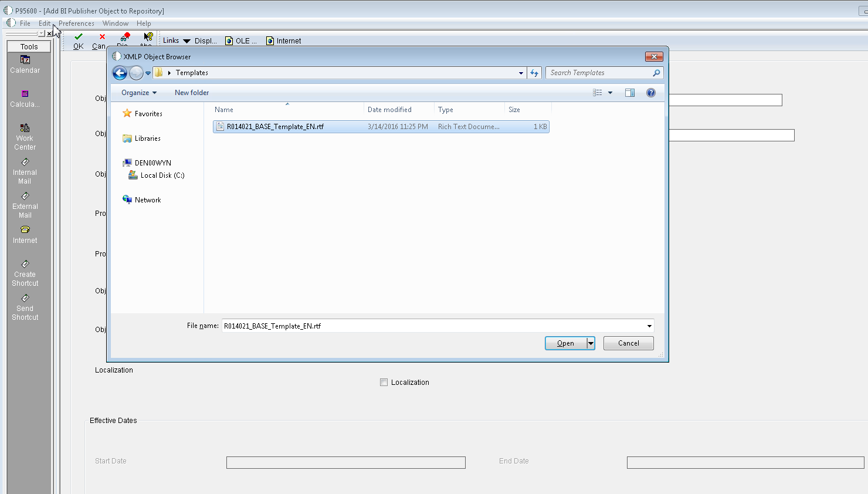
Task: Click the Internal Mail sidebar icon
Action: pos(25,162)
